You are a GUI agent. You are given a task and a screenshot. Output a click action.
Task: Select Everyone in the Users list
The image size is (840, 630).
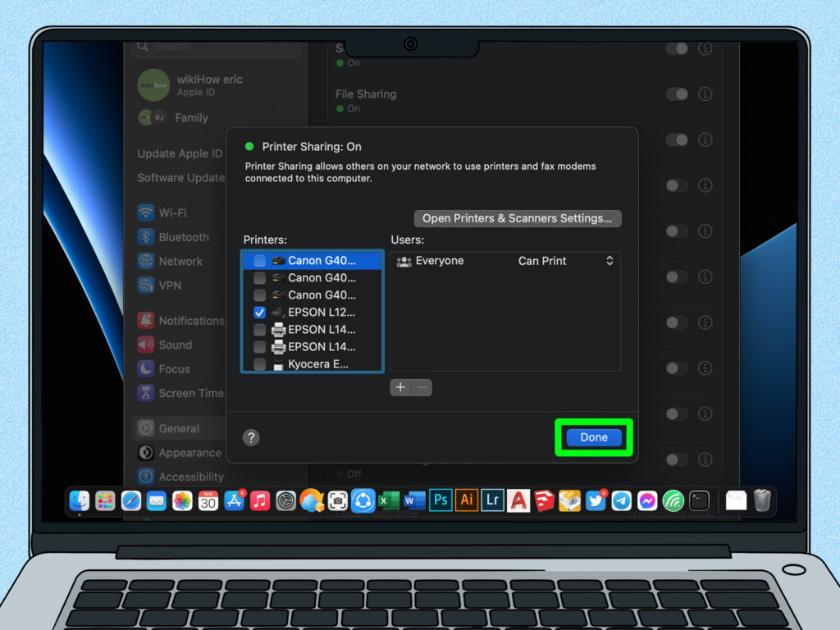(x=439, y=261)
